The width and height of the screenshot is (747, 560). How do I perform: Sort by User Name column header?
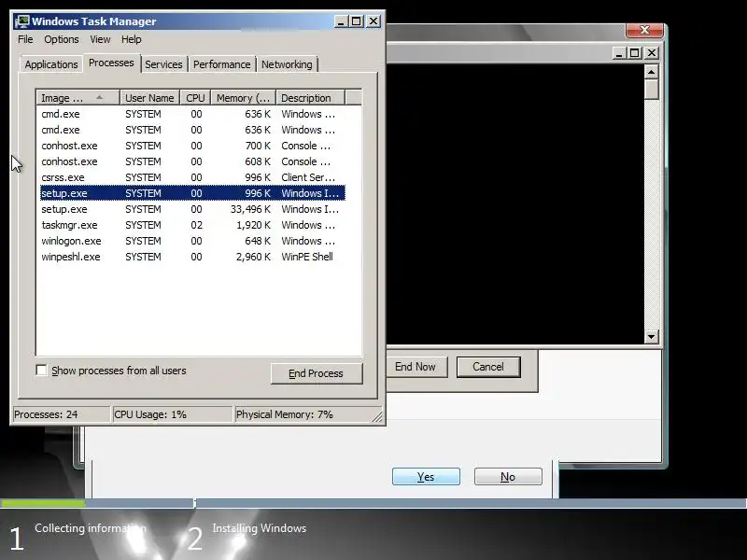click(149, 98)
